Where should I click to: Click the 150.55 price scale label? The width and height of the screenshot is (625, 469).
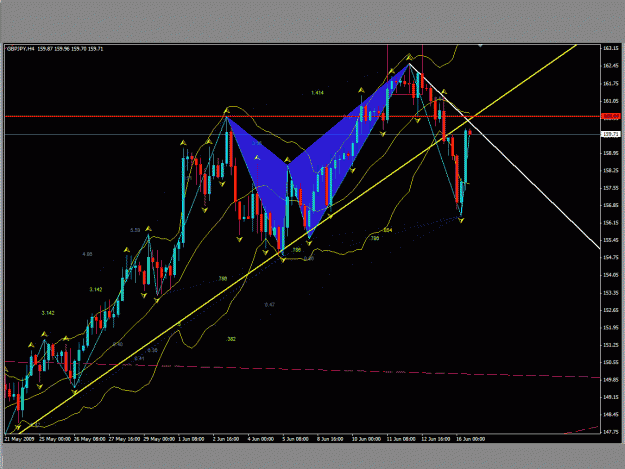(609, 362)
